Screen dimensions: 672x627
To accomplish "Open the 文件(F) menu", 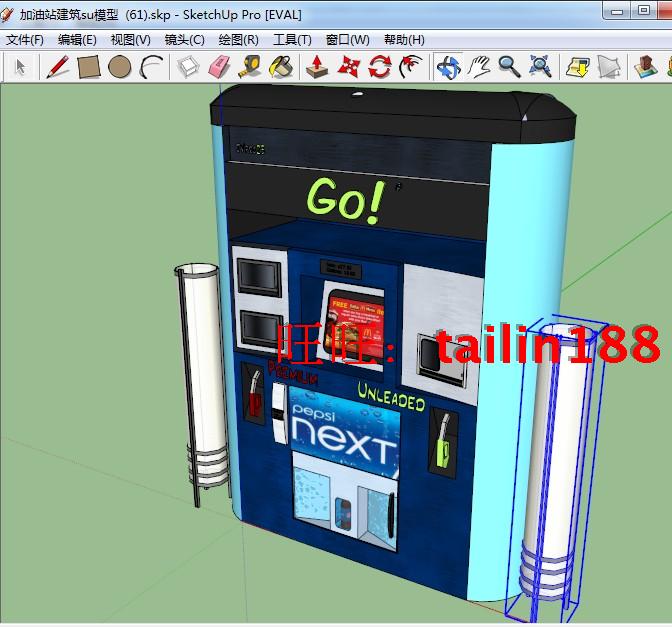I will pyautogui.click(x=25, y=40).
